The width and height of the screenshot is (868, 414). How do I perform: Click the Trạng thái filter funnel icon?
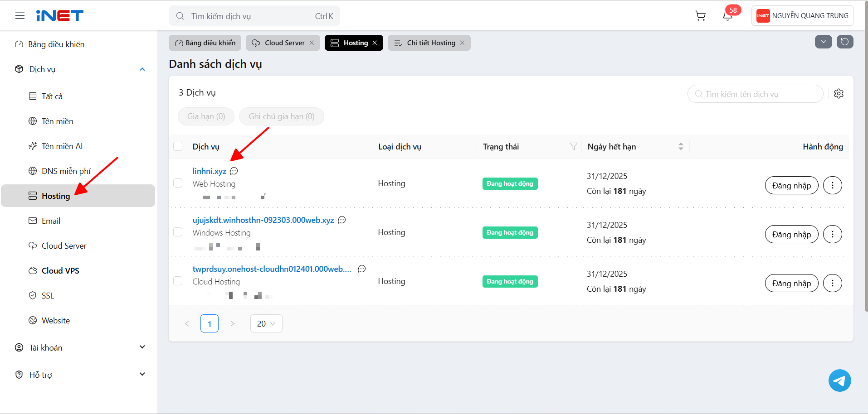[574, 146]
